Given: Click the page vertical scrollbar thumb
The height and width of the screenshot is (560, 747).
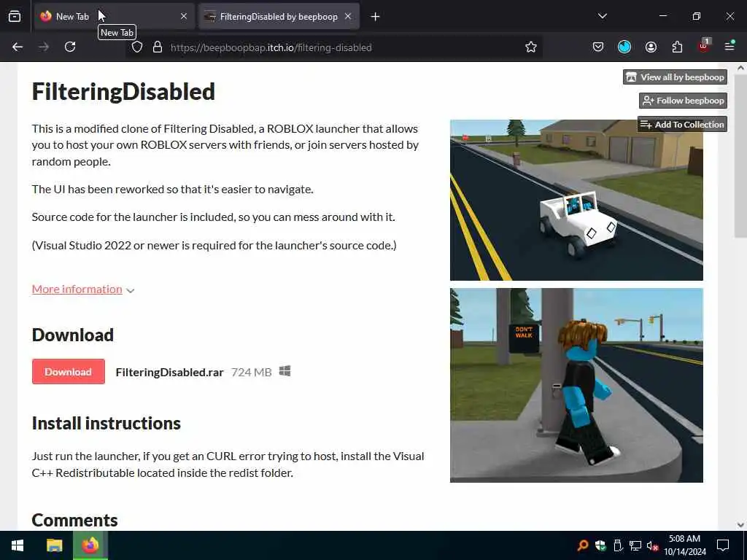Looking at the screenshot, I should [740, 156].
